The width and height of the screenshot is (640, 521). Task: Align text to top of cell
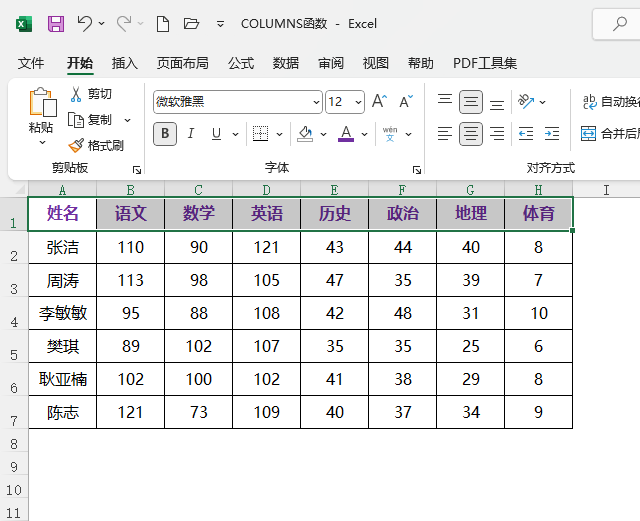pos(445,100)
